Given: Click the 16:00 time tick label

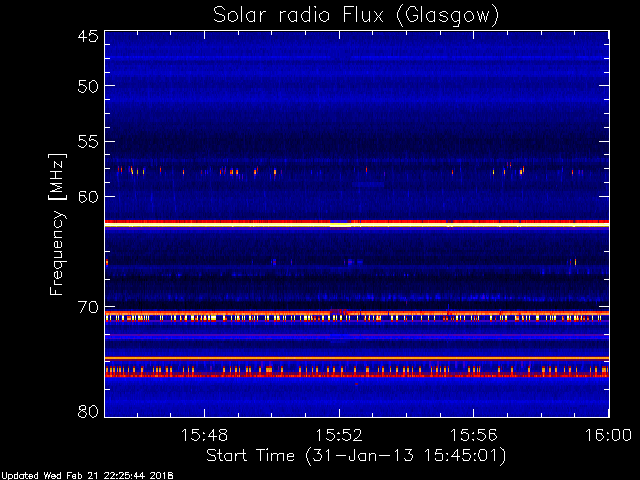Looking at the screenshot, I should tap(608, 435).
